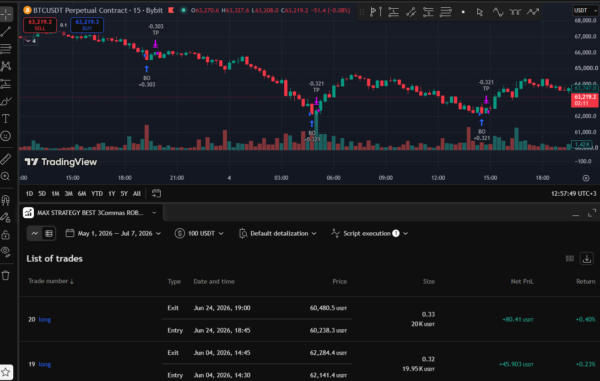This screenshot has width=600, height=381.
Task: Select the crosshair cursor tool
Action: tap(6, 14)
